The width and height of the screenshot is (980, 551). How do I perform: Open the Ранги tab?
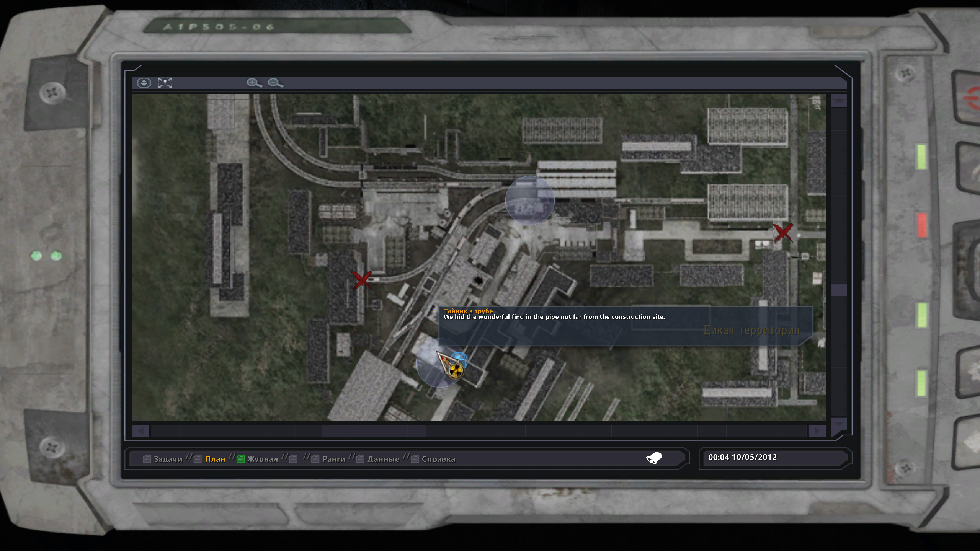(x=333, y=459)
